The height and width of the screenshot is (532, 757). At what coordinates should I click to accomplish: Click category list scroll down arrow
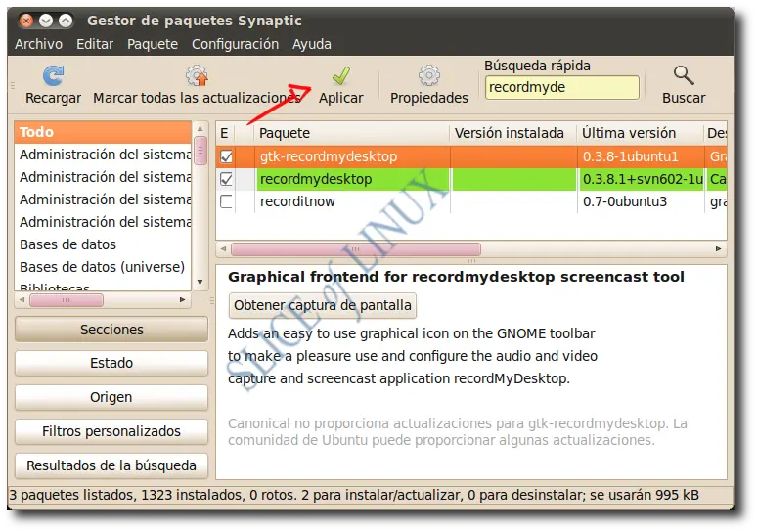(x=200, y=283)
